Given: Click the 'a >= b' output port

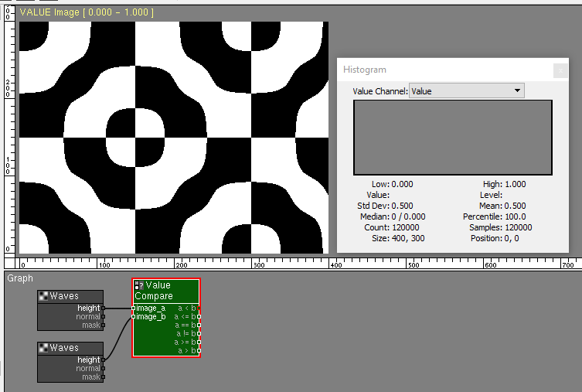Looking at the screenshot, I should click(x=199, y=343).
